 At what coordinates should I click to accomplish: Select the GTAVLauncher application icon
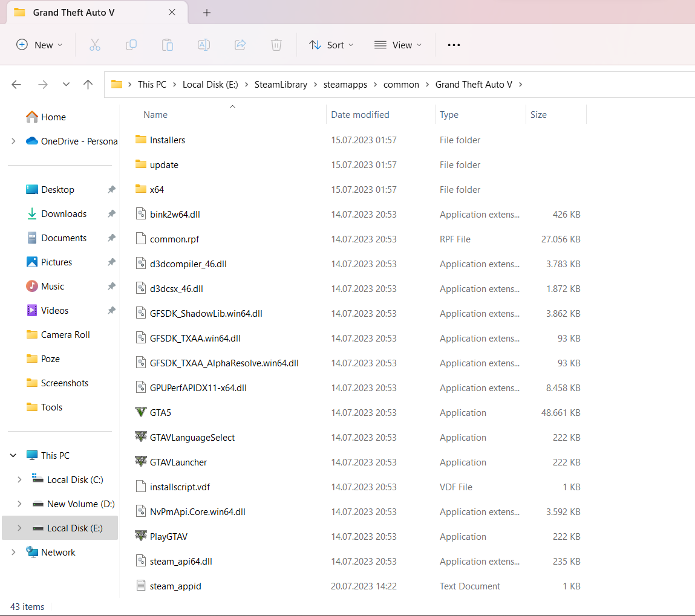[x=140, y=462]
